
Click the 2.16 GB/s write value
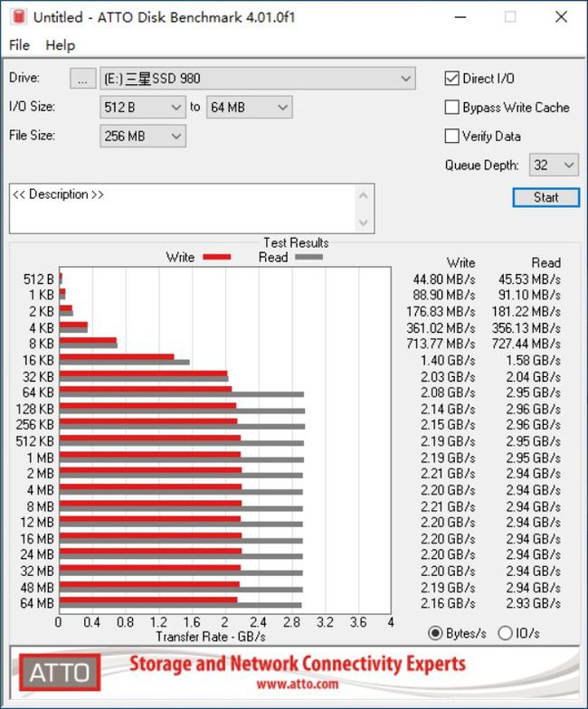tap(448, 603)
